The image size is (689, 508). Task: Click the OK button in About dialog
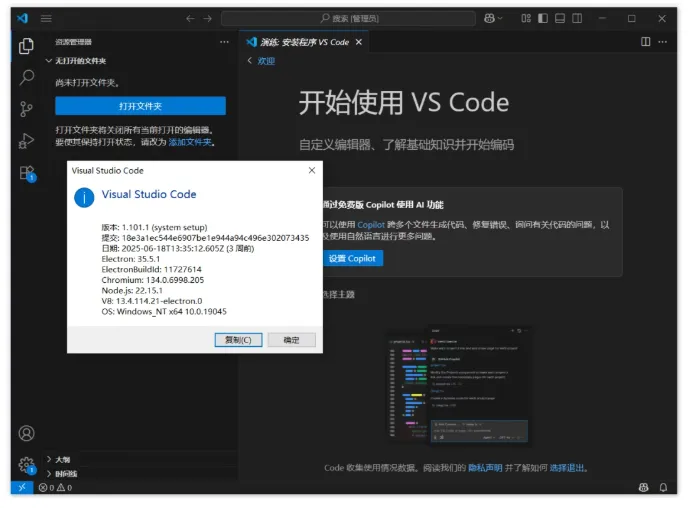pos(291,340)
